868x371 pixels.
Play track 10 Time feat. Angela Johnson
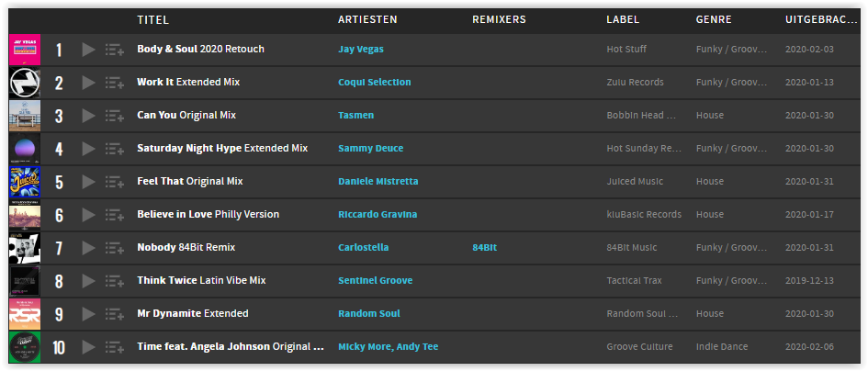88,347
